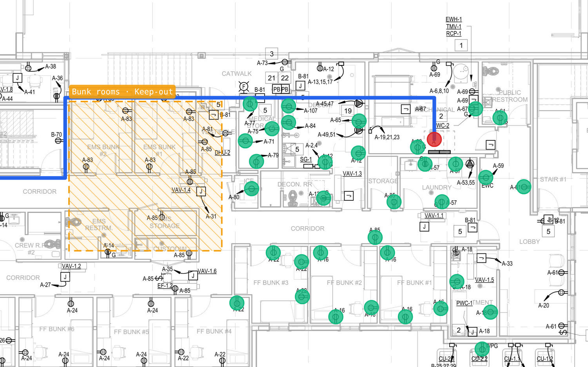Click the VAV-1.4 equipment tag
Viewport: 588px width, 367px height.
pyautogui.click(x=181, y=190)
